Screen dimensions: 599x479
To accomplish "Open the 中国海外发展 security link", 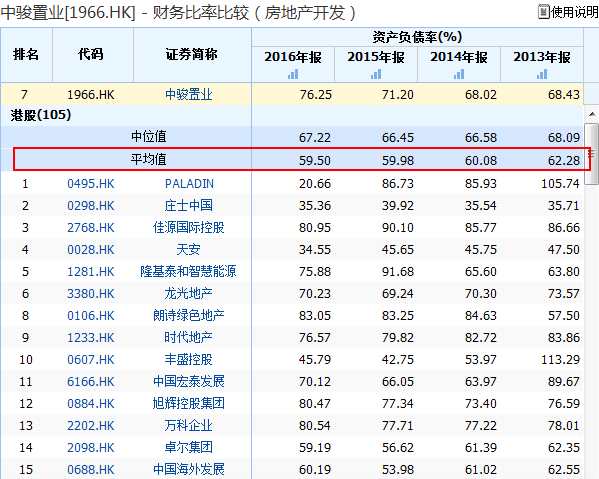I will tap(189, 469).
